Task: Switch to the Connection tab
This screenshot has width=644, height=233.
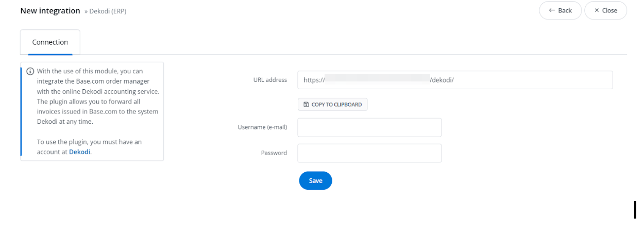Action: click(50, 42)
